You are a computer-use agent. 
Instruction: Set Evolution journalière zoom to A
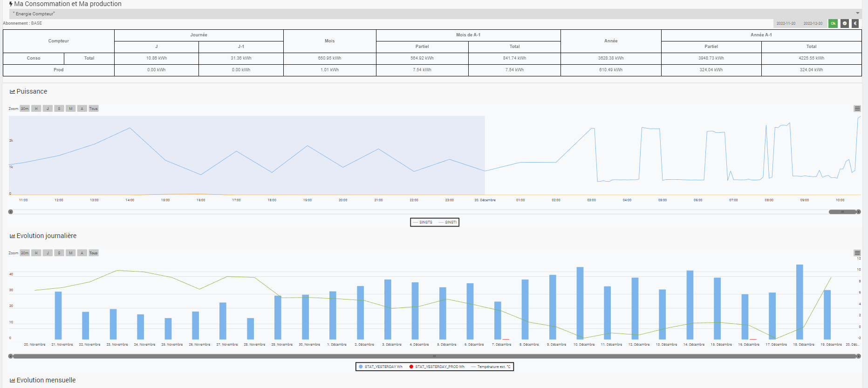[x=82, y=253]
